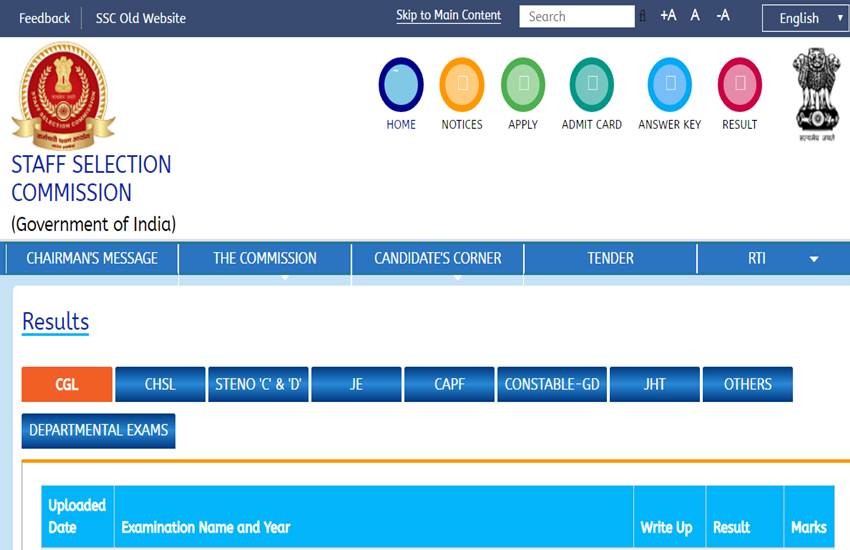The height and width of the screenshot is (550, 850).
Task: Decrease font size with -A
Action: (x=722, y=16)
